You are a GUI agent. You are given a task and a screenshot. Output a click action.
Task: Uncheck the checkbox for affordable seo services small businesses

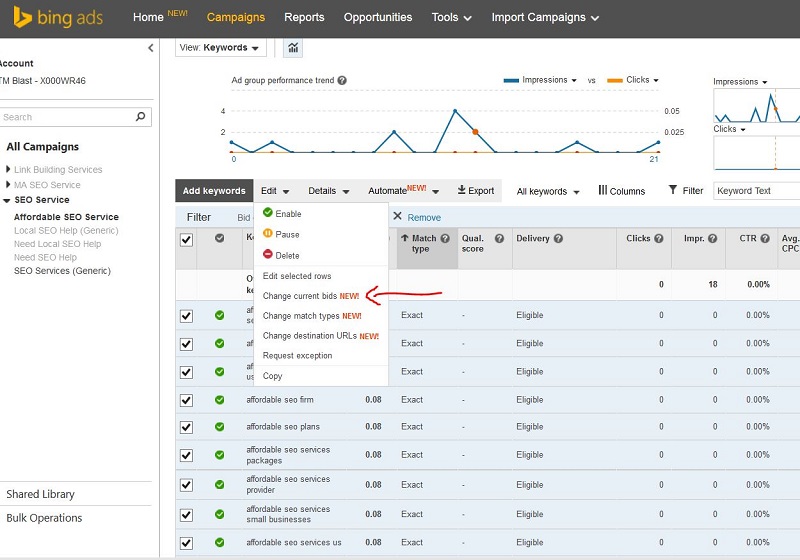click(x=186, y=515)
